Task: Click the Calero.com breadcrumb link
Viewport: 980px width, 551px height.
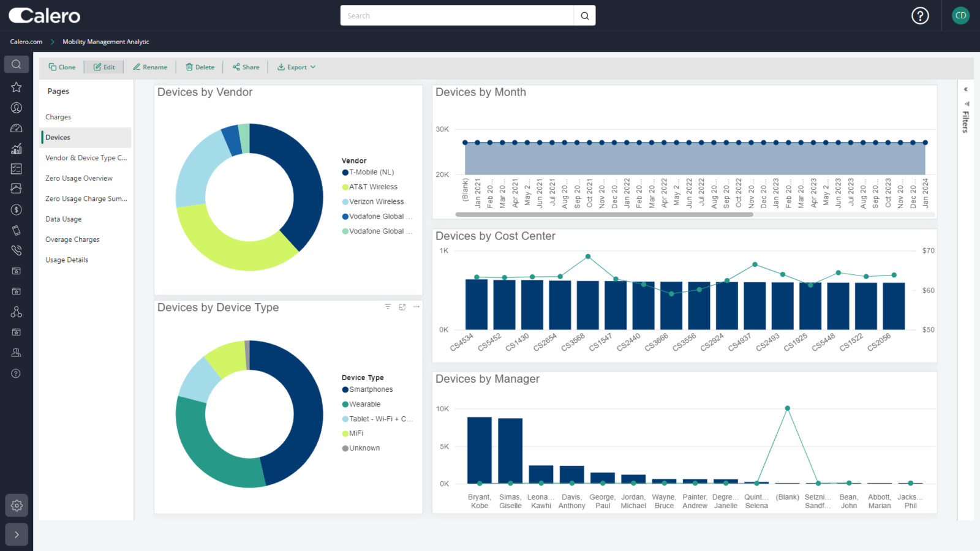Action: (x=26, y=42)
